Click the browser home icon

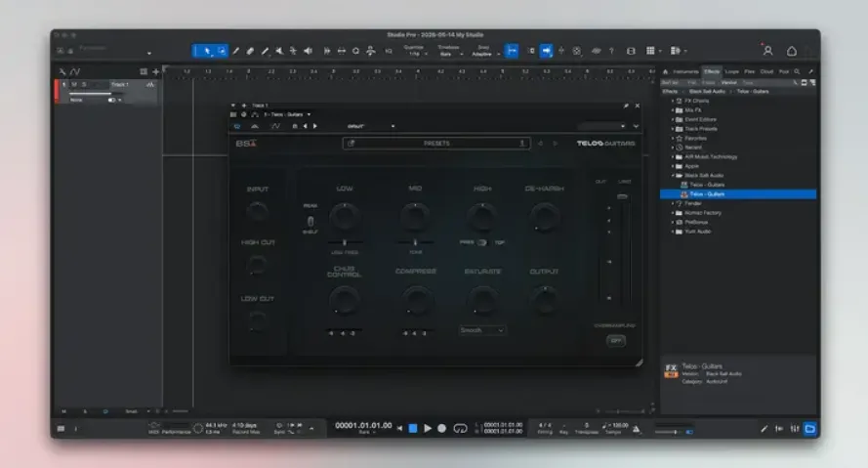[665, 71]
